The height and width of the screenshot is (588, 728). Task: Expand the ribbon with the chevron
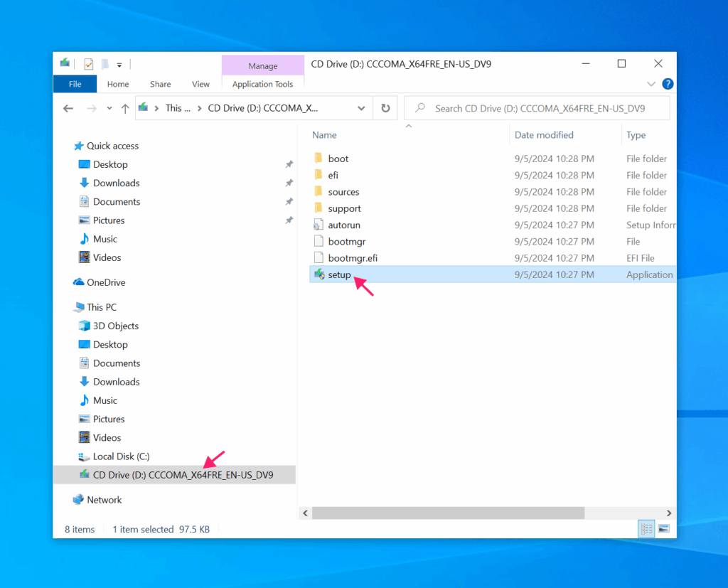(651, 84)
